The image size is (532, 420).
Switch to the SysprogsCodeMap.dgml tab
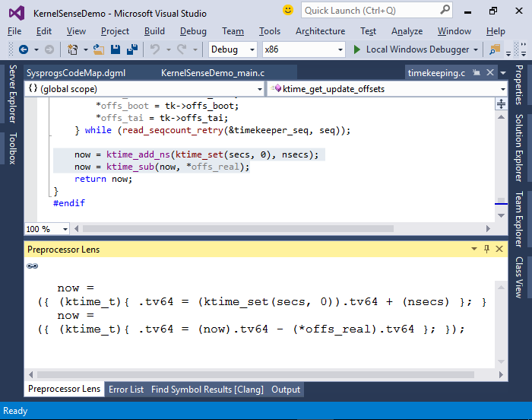76,73
